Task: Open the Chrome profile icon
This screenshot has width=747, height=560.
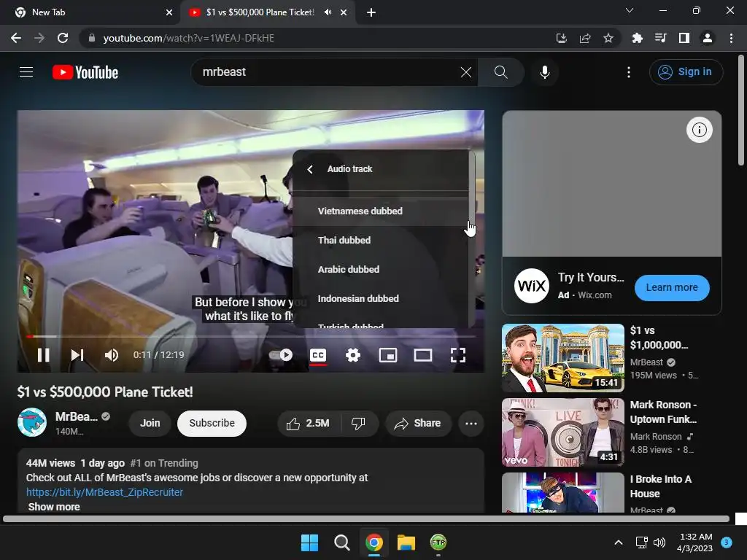Action: coord(708,38)
